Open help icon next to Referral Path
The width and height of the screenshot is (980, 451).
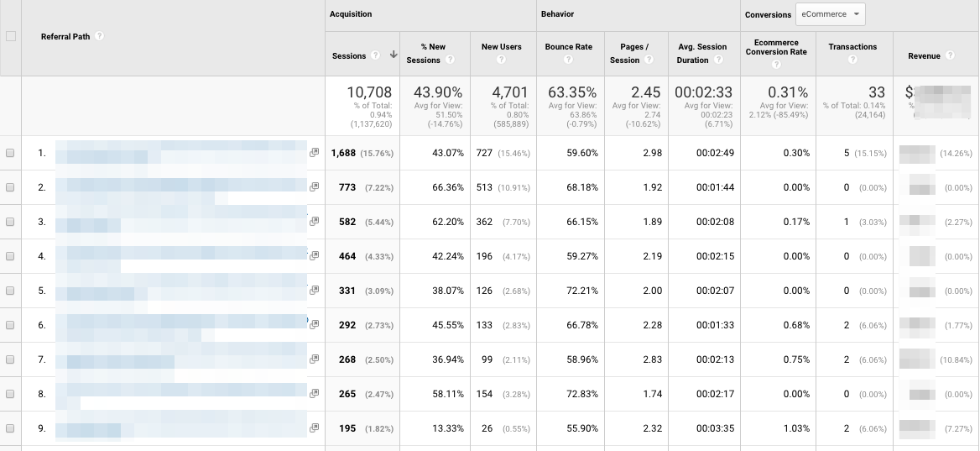click(100, 36)
